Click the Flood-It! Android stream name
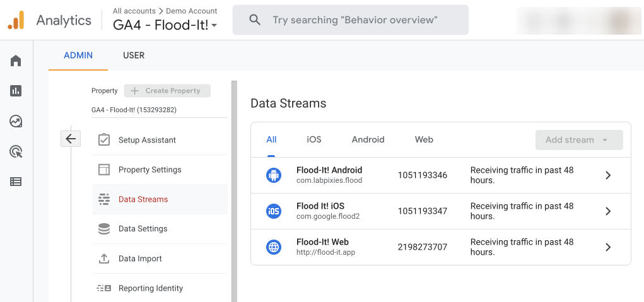The image size is (644, 302). pyautogui.click(x=329, y=170)
